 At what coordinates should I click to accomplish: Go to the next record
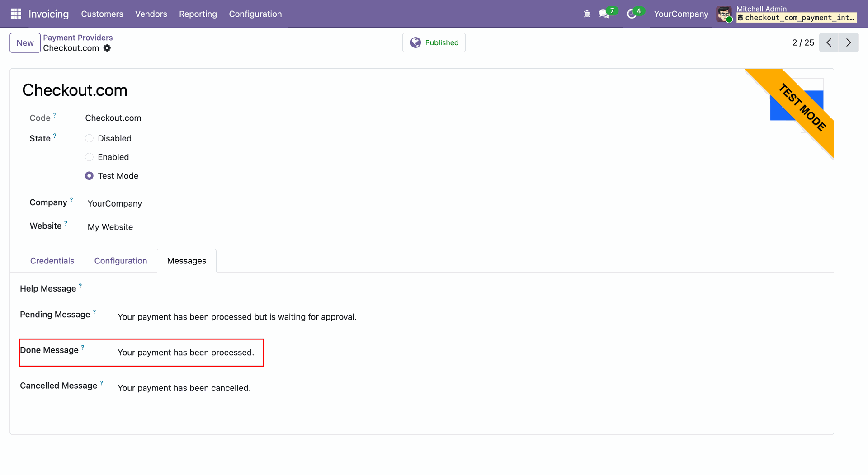(849, 42)
